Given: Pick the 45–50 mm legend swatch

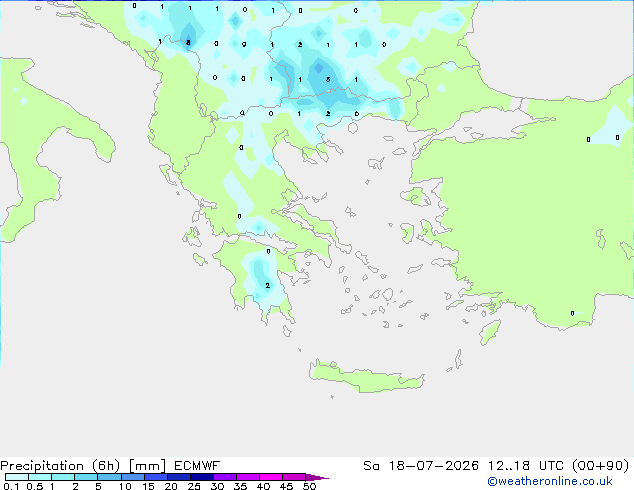Looking at the screenshot, I should coord(294,477).
